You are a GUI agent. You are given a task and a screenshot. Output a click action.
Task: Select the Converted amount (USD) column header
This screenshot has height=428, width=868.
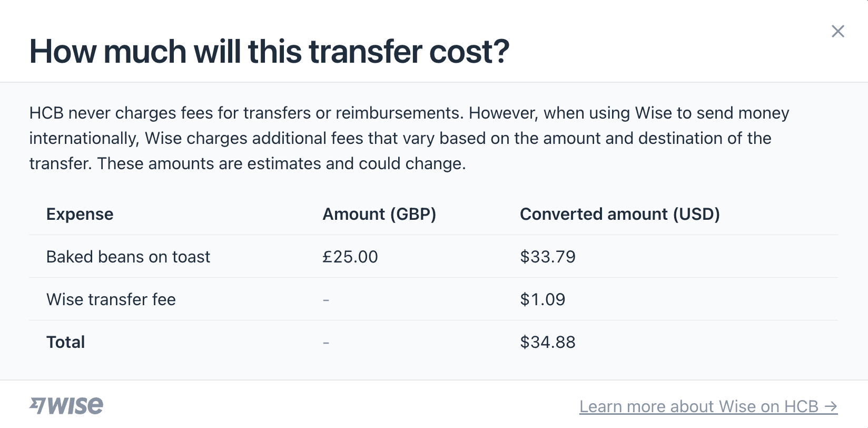click(619, 214)
